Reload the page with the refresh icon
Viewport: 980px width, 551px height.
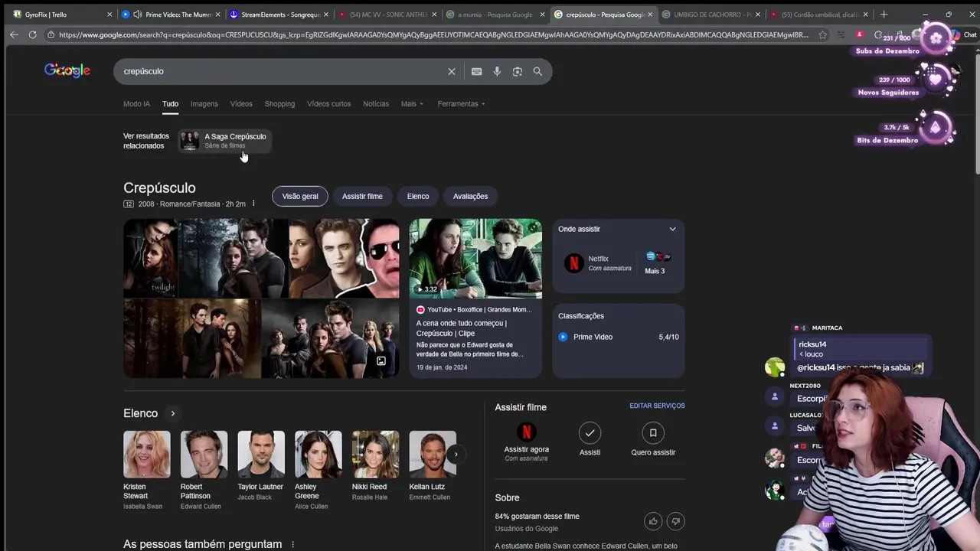click(x=32, y=34)
